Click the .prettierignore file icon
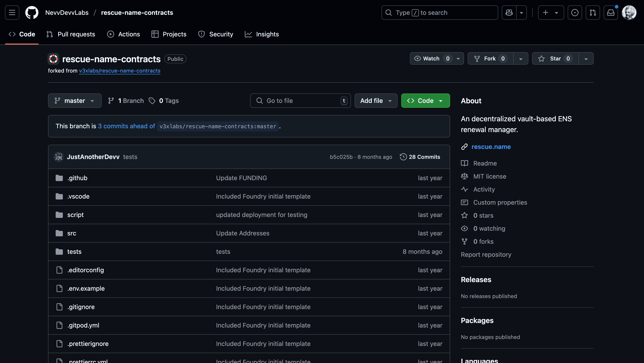This screenshot has height=363, width=644. point(59,344)
